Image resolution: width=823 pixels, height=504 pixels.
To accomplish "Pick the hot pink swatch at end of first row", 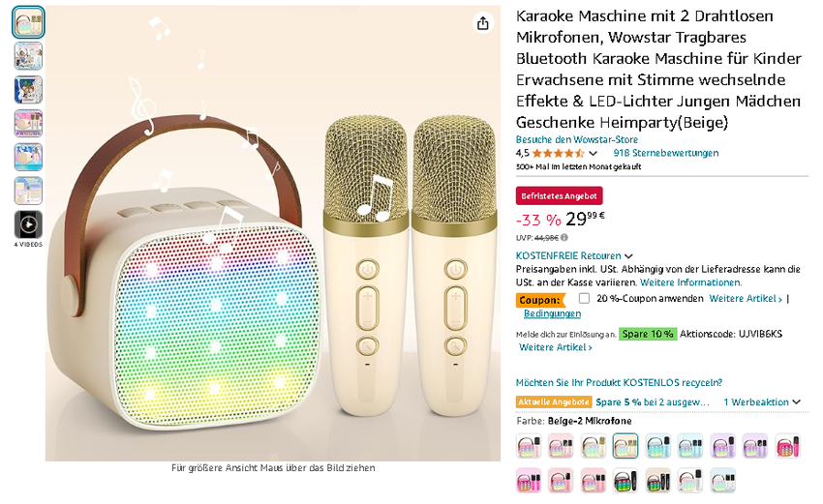I will pyautogui.click(x=787, y=446).
